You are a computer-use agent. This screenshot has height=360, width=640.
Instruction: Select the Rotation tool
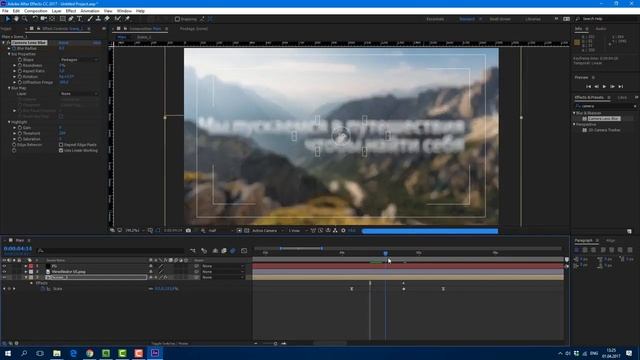pos(35,19)
